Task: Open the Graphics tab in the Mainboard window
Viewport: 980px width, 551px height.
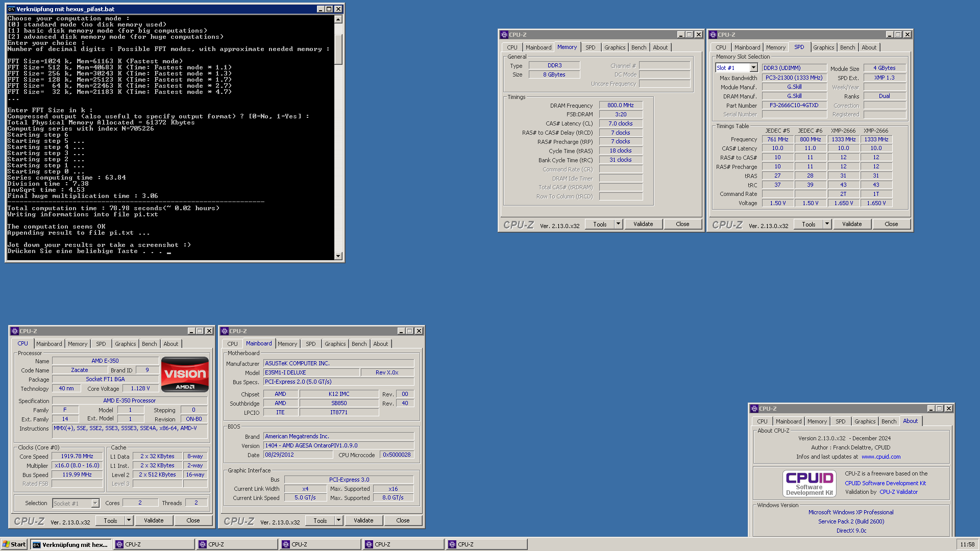Action: click(x=335, y=344)
